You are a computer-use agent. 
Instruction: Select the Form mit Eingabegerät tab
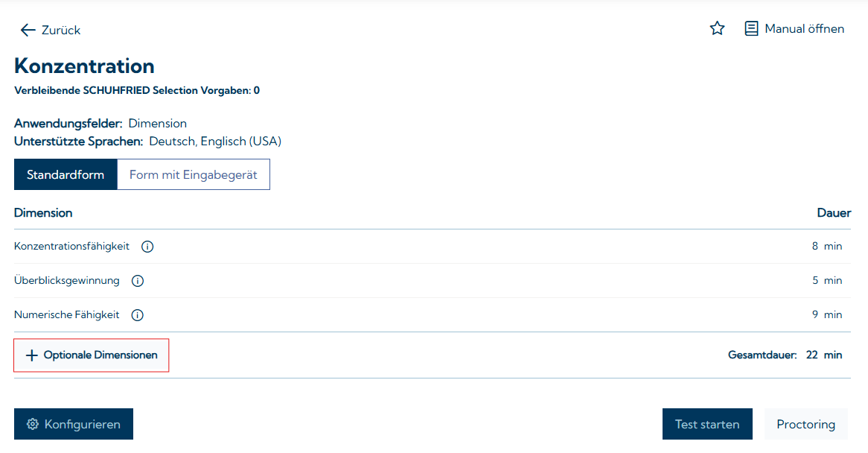coord(194,175)
